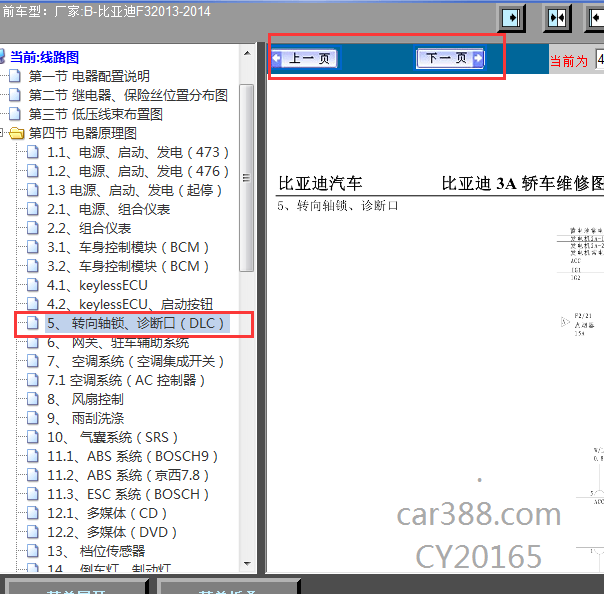Click page icon beside 8、风扇控制
The image size is (604, 594).
[x=32, y=399]
